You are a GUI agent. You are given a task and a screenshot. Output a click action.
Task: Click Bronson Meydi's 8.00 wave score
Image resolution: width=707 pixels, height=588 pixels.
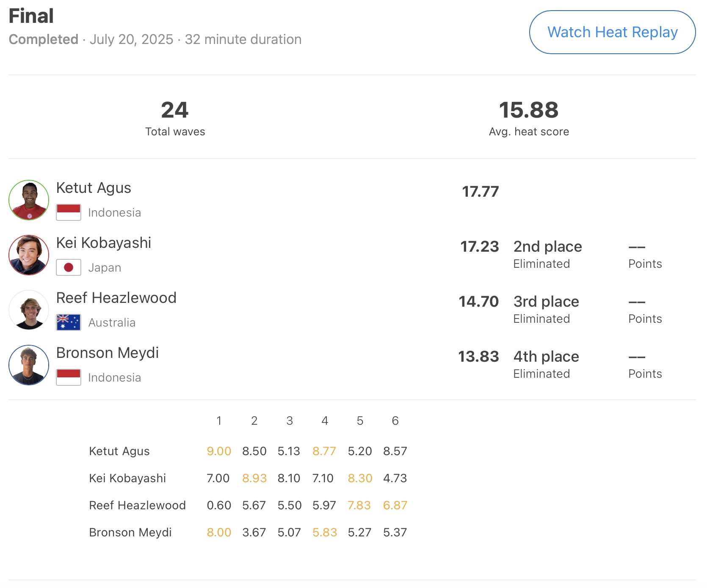pos(219,533)
